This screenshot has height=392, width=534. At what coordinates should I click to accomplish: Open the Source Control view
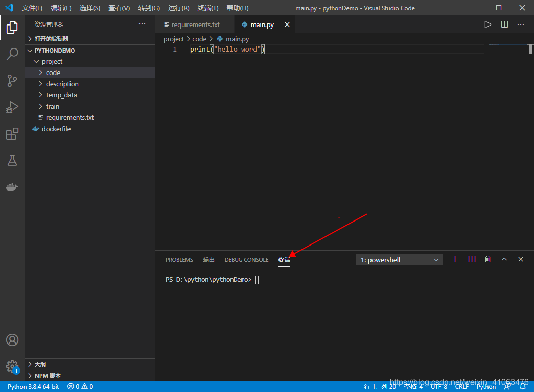pyautogui.click(x=12, y=81)
